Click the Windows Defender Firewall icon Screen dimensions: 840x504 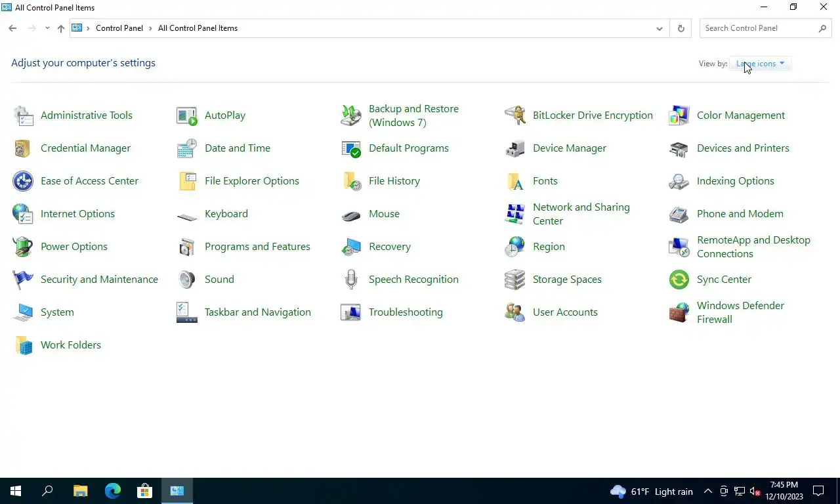pyautogui.click(x=679, y=312)
